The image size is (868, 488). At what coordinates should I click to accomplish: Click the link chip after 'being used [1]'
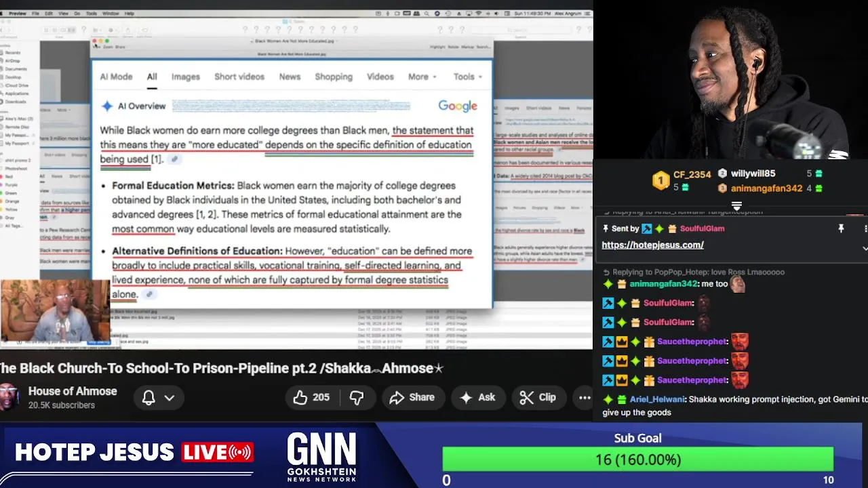pyautogui.click(x=174, y=159)
